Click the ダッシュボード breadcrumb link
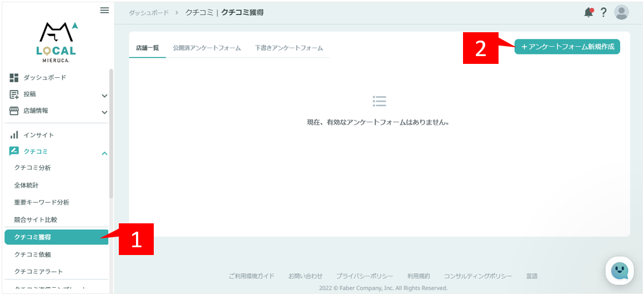This screenshot has height=295, width=644. 149,13
